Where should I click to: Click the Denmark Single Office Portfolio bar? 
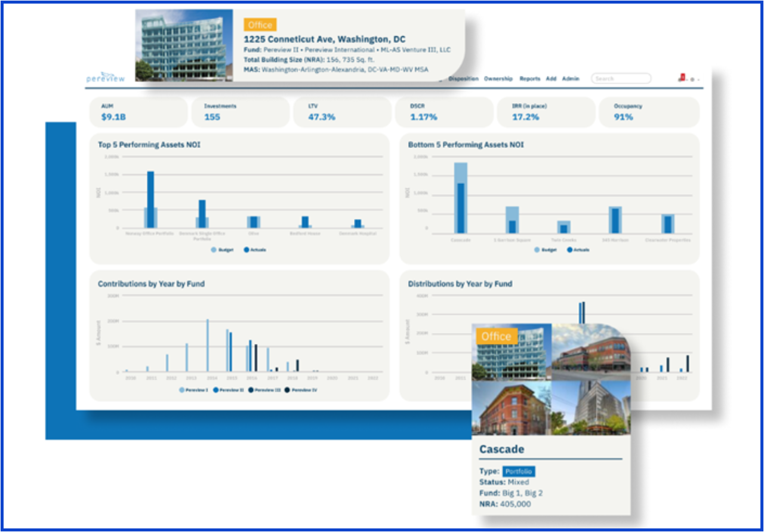[x=202, y=214]
